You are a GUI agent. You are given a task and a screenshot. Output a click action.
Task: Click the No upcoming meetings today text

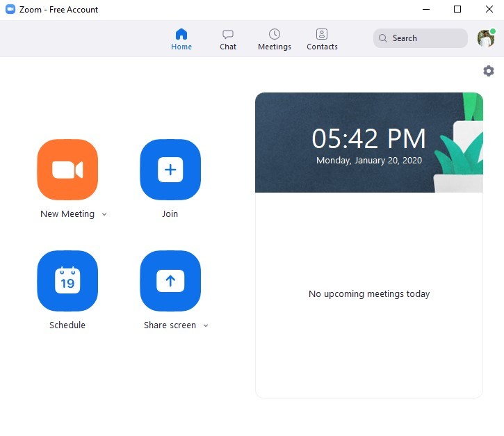point(369,293)
